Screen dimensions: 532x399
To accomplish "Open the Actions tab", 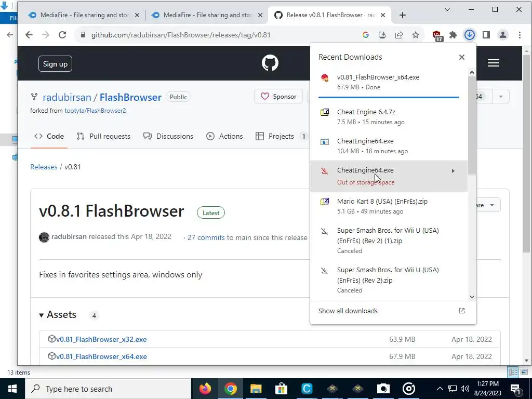I will tap(224, 137).
